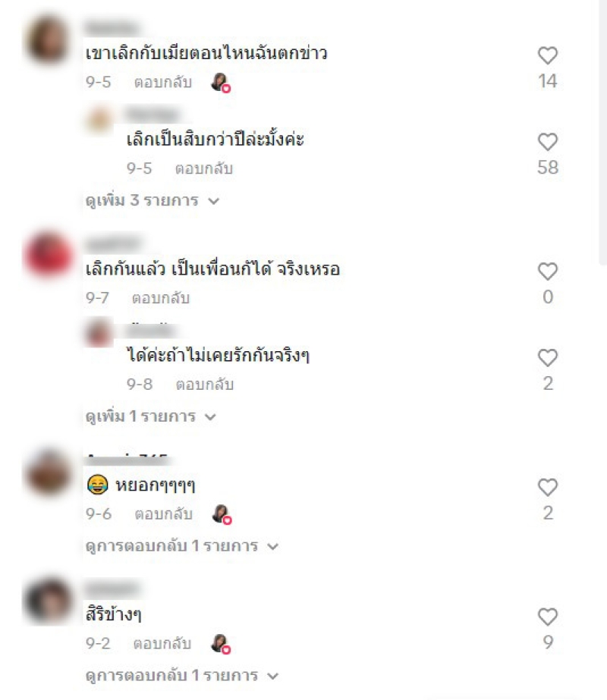This screenshot has width=607, height=700.
Task: Click creator-liked badge on the 9-5 comment
Action: click(221, 83)
